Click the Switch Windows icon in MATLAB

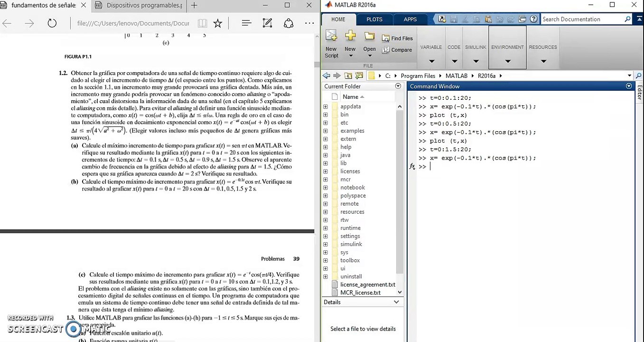523,19
